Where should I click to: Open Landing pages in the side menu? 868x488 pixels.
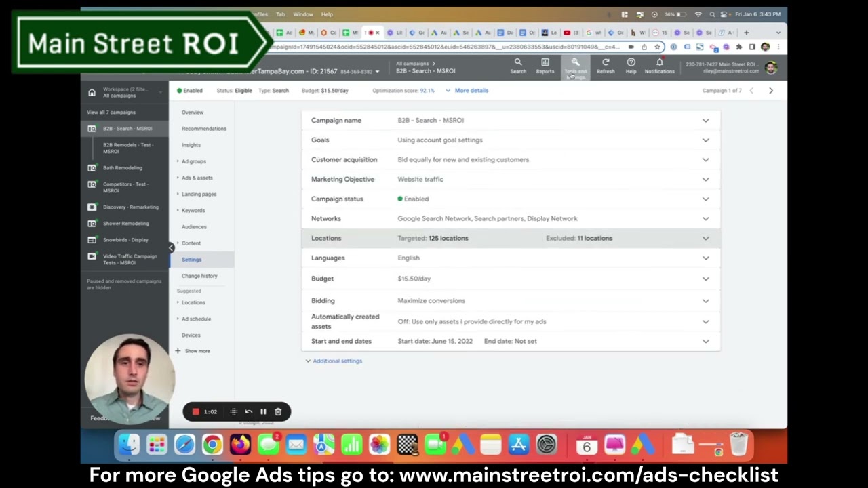pyautogui.click(x=199, y=195)
